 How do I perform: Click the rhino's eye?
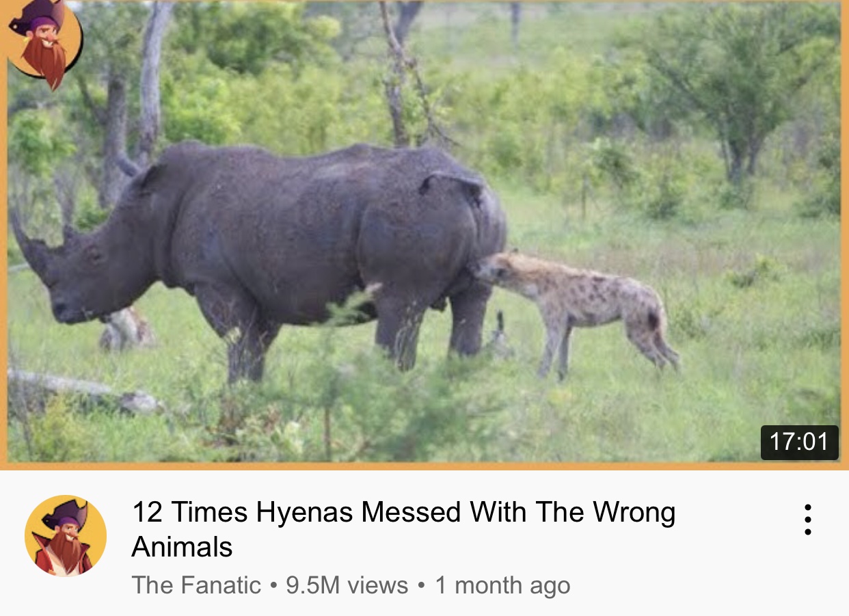coord(94,256)
